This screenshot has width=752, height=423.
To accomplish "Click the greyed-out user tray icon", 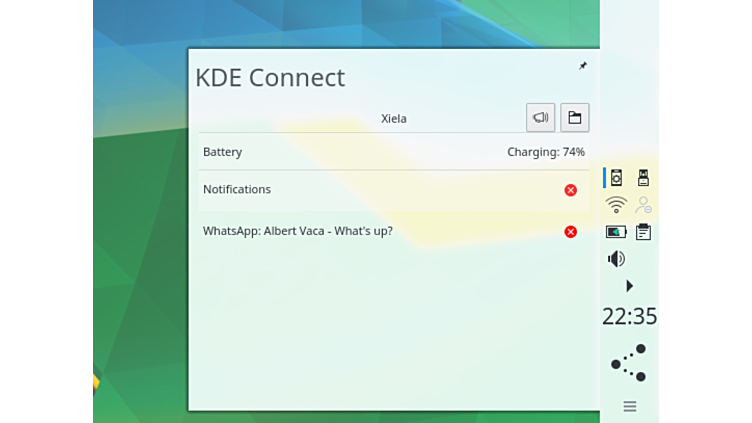I will [643, 205].
